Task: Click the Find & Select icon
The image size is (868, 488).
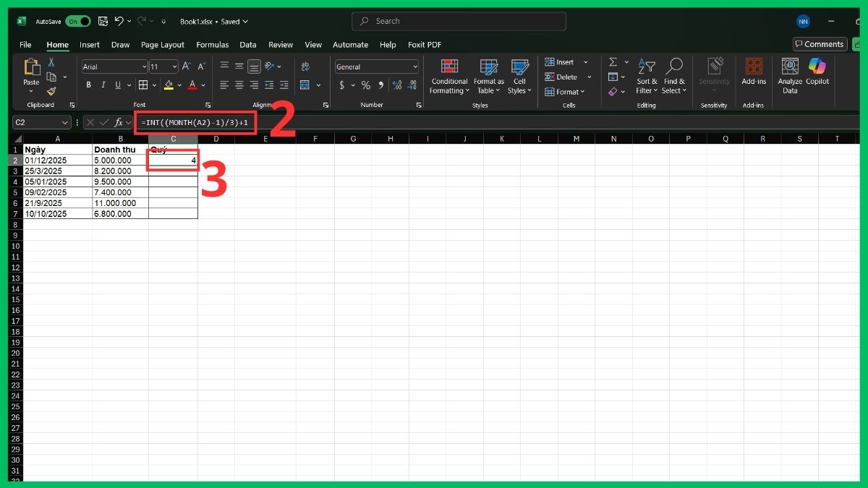Action: point(674,77)
